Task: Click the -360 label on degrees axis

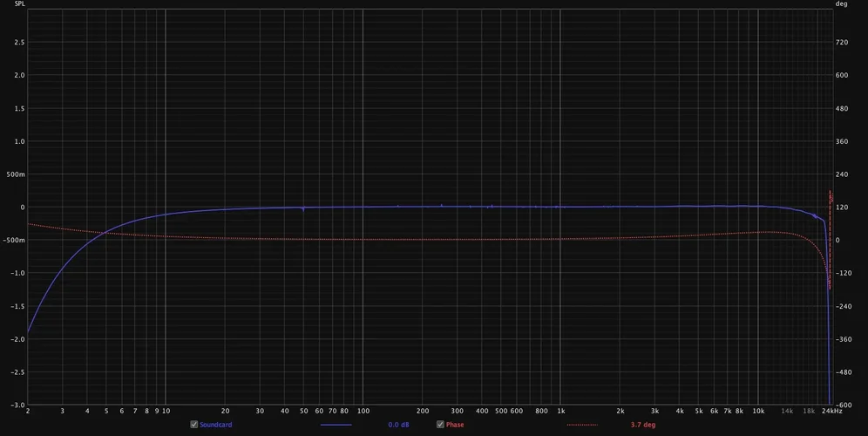Action: [x=843, y=338]
